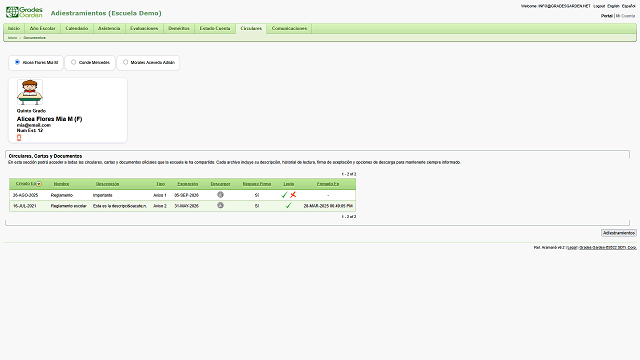Sort by Requiere Firma column
The width and height of the screenshot is (640, 360).
(x=257, y=184)
